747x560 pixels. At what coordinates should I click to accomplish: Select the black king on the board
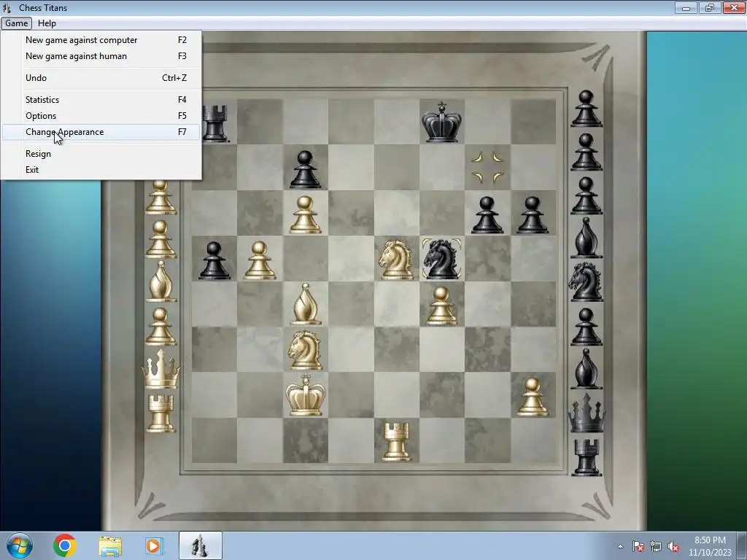point(441,122)
